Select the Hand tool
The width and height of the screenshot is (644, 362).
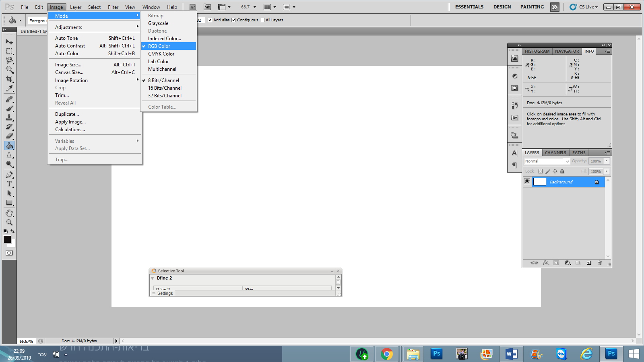pyautogui.click(x=9, y=213)
